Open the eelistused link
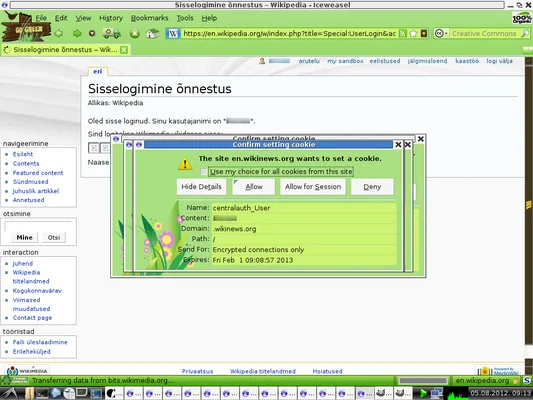 [385, 61]
